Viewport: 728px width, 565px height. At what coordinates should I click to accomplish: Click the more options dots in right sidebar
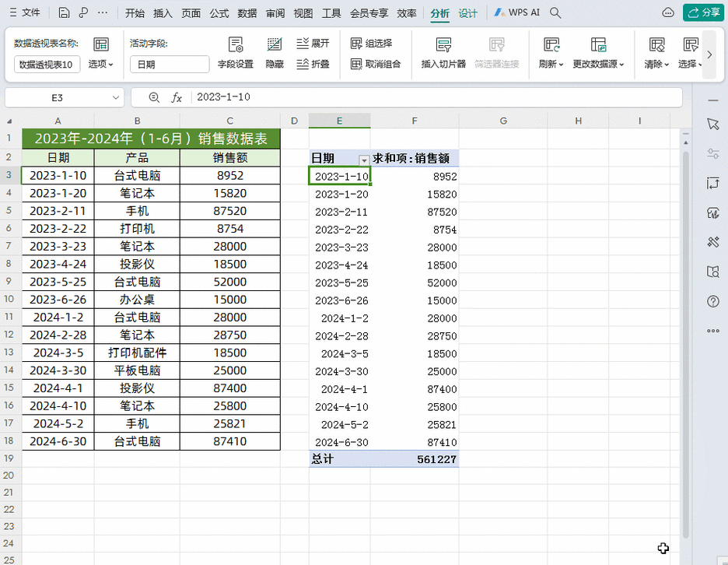coord(713,331)
